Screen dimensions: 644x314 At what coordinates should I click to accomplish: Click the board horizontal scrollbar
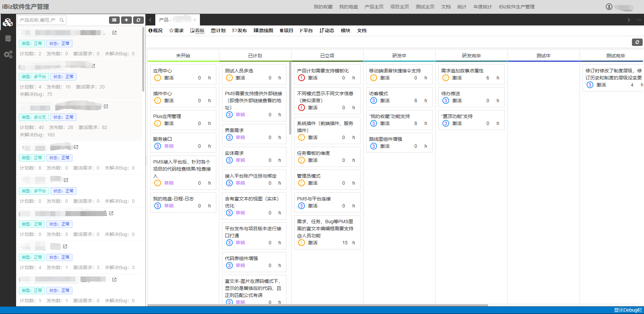[x=318, y=305]
